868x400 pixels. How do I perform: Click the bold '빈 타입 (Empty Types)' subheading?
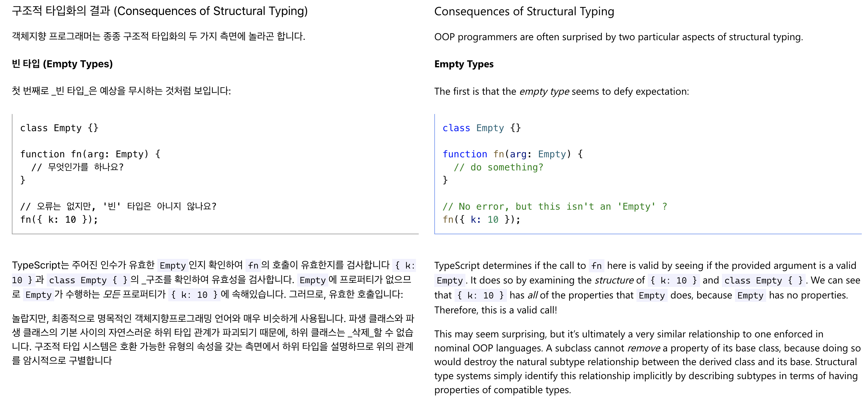point(62,64)
